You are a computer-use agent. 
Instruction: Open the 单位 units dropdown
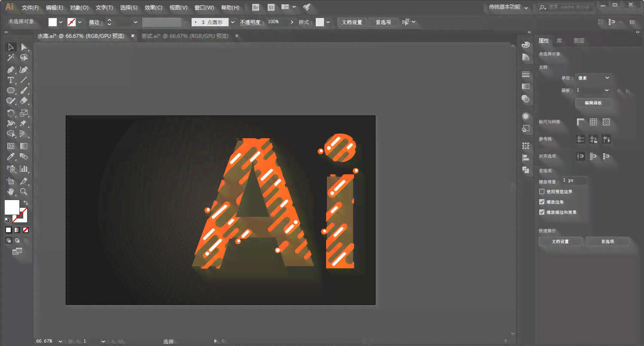coord(593,78)
